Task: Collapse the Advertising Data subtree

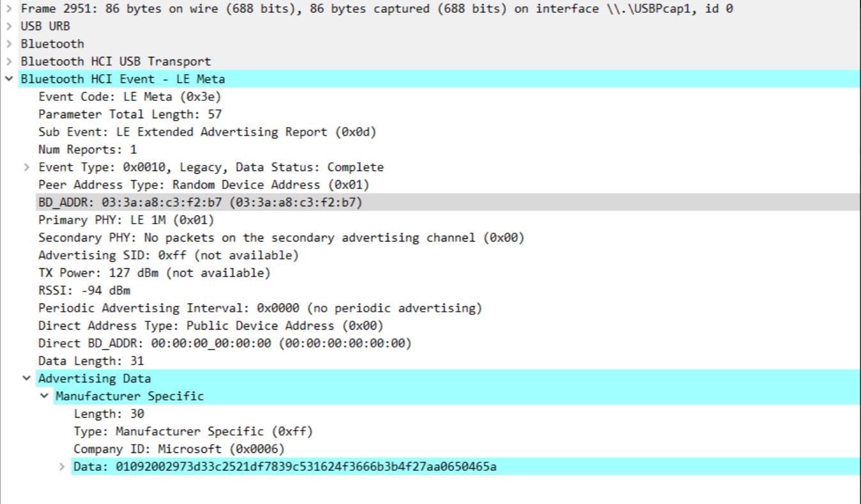Action: point(26,378)
